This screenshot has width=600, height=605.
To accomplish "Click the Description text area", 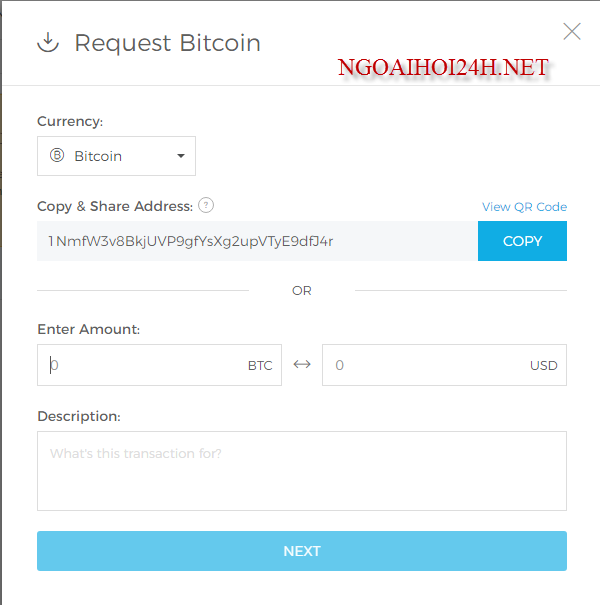I will click(x=302, y=471).
